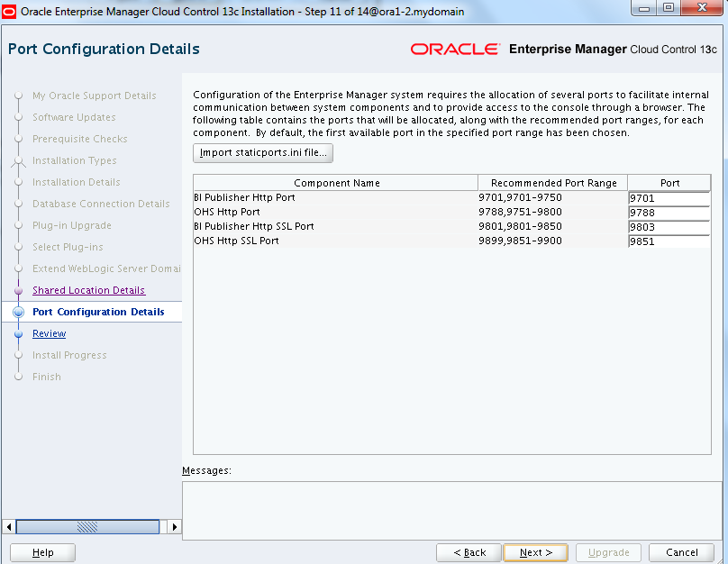This screenshot has width=728, height=564.
Task: Edit the BI Publisher Http Port field
Action: (x=670, y=198)
